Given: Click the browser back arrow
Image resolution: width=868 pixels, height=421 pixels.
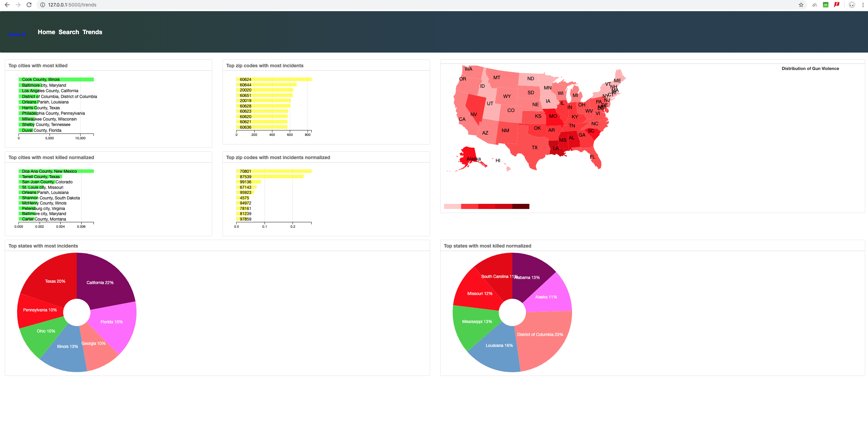Looking at the screenshot, I should coord(7,5).
